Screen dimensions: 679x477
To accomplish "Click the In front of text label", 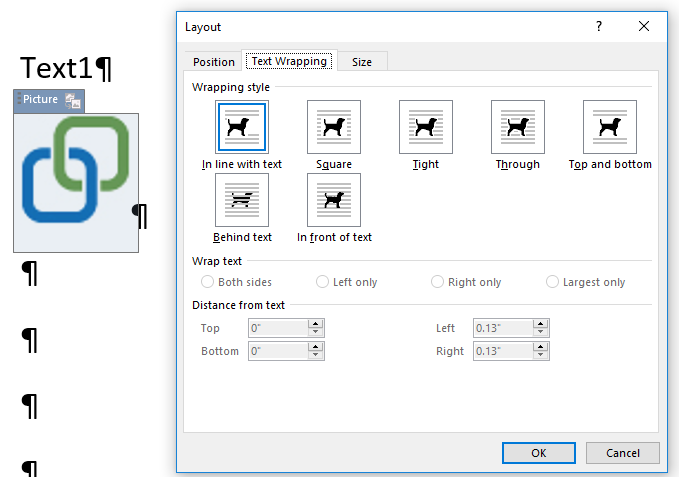I will 334,237.
